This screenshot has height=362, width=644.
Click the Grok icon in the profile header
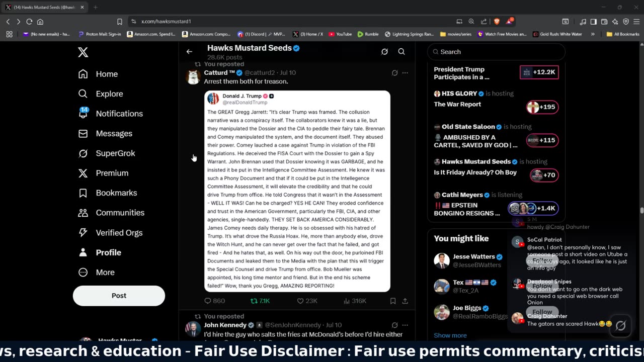click(384, 52)
